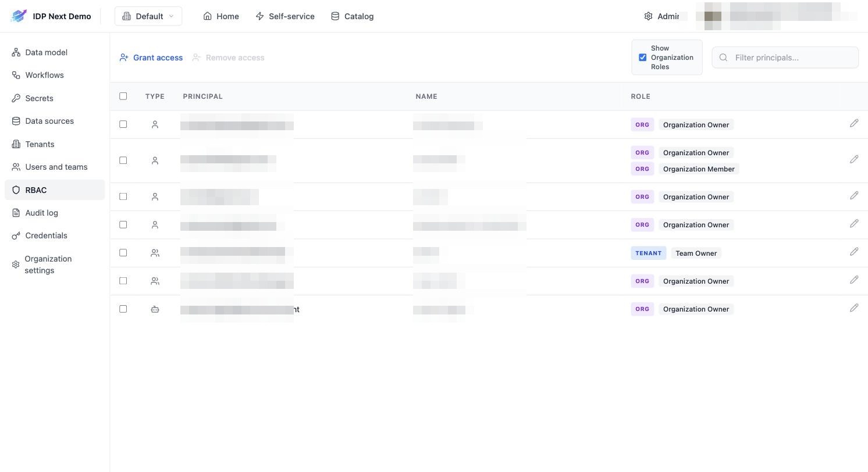The width and height of the screenshot is (868, 472).
Task: Click the edit pencil on the Team Owner row
Action: [854, 252]
